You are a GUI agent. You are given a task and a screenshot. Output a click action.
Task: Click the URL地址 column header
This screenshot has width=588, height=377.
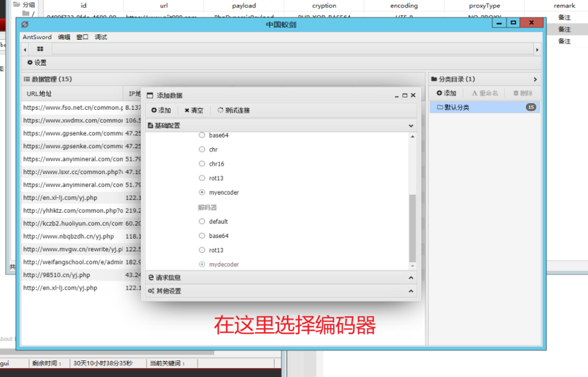tap(39, 94)
